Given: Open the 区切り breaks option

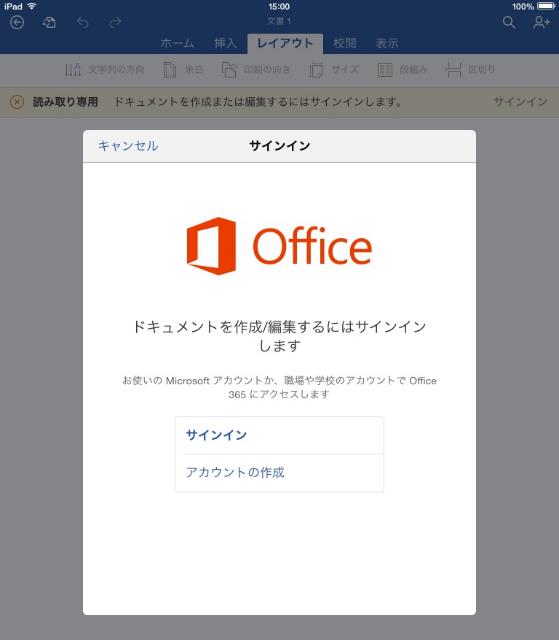Looking at the screenshot, I should [470, 70].
